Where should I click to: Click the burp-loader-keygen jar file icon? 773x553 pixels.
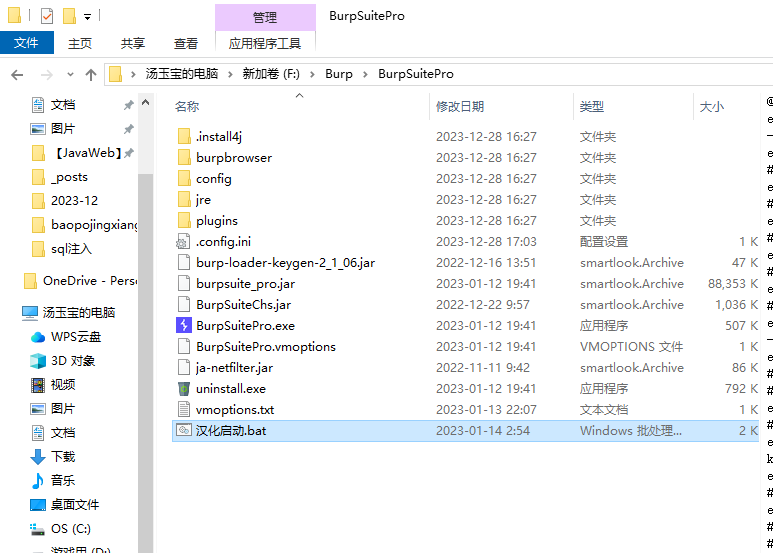coord(184,263)
